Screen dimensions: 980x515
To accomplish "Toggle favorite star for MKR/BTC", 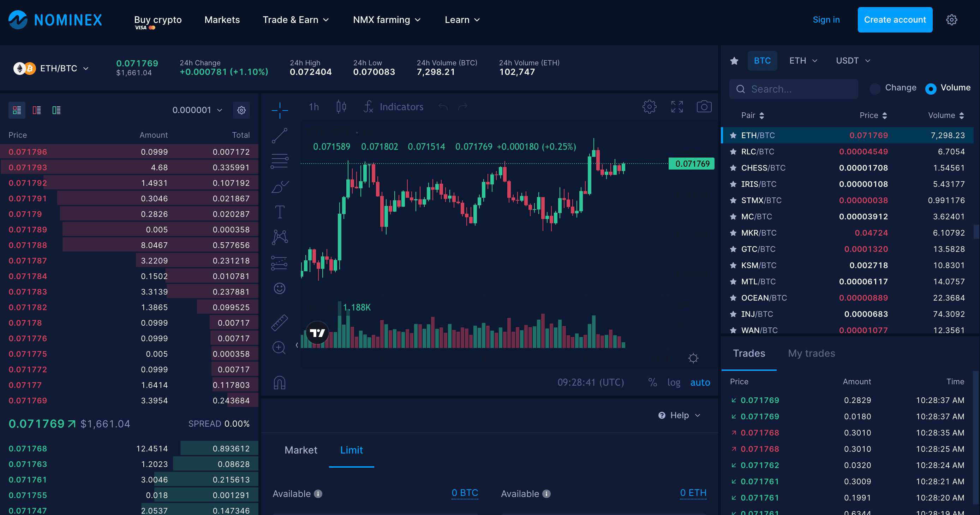I will coord(733,232).
